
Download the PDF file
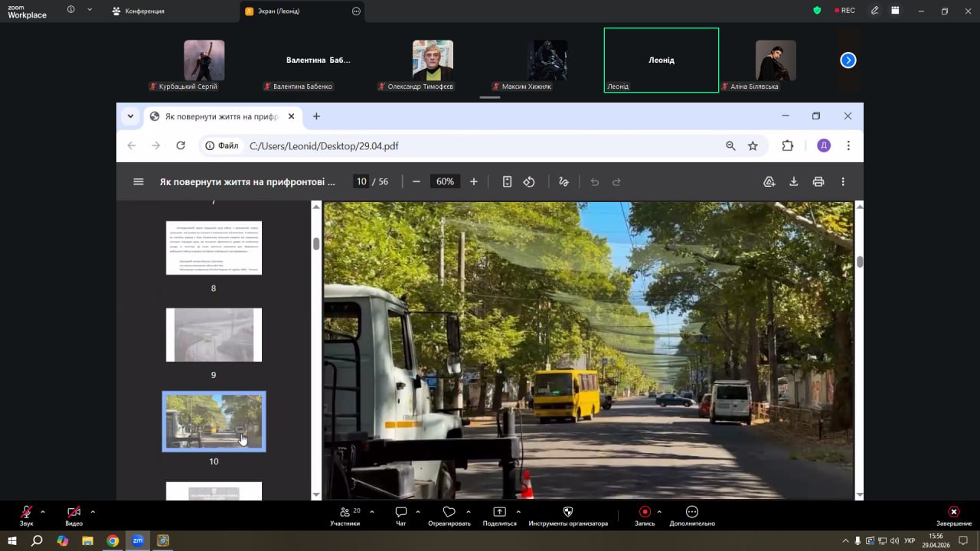pyautogui.click(x=794, y=181)
